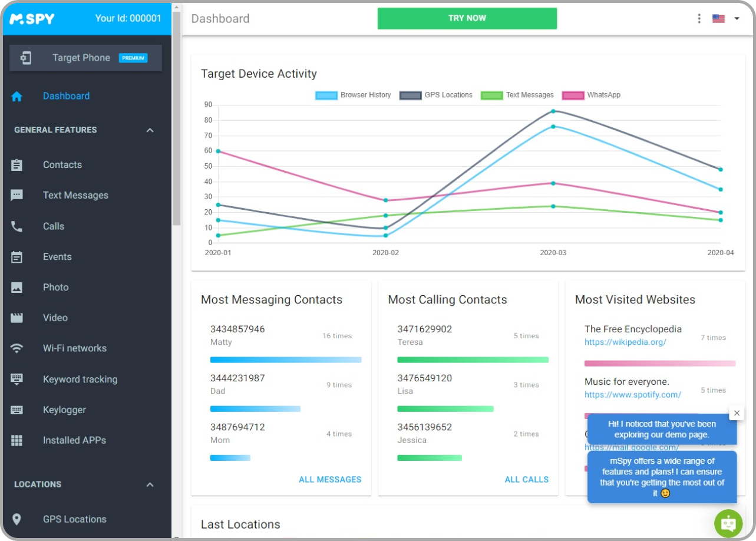Open the language dropdown arrow
This screenshot has height=541, width=756.
(x=737, y=18)
